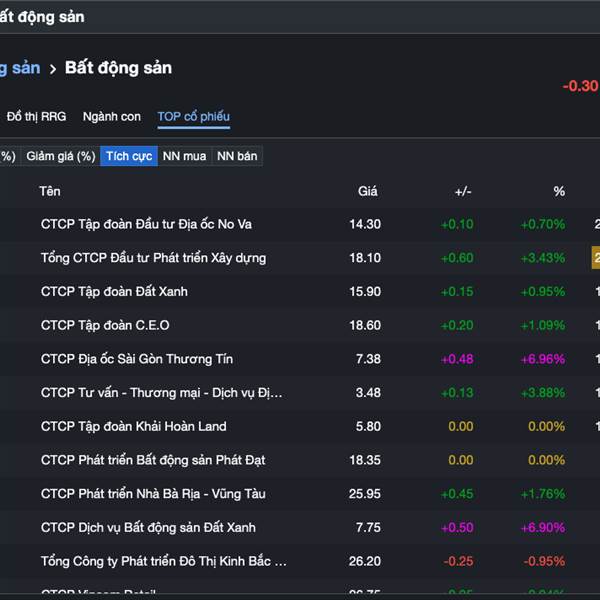The width and height of the screenshot is (600, 600).
Task: Sort by the +/- column header
Action: point(463,191)
